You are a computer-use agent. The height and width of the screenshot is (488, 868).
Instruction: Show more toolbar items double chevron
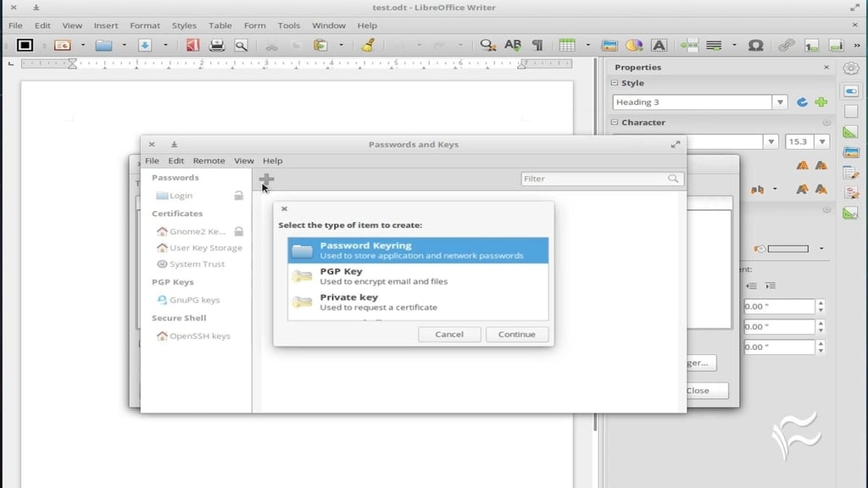(x=858, y=46)
